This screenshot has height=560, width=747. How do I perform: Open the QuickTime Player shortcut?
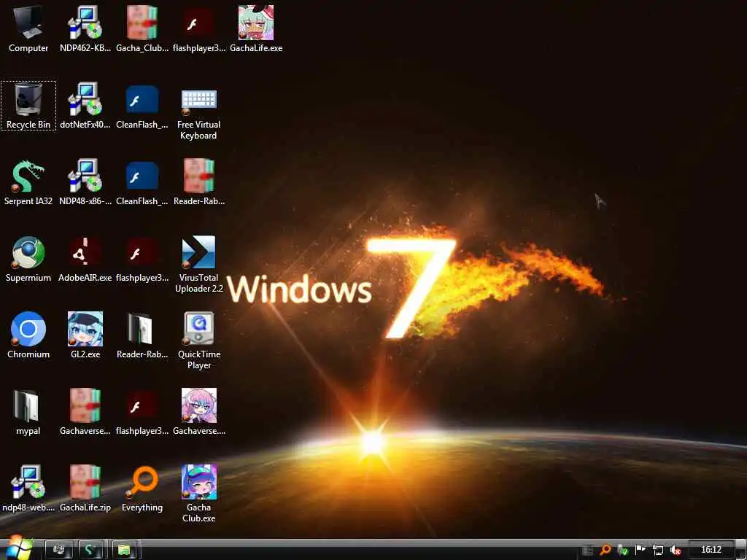[x=199, y=341]
